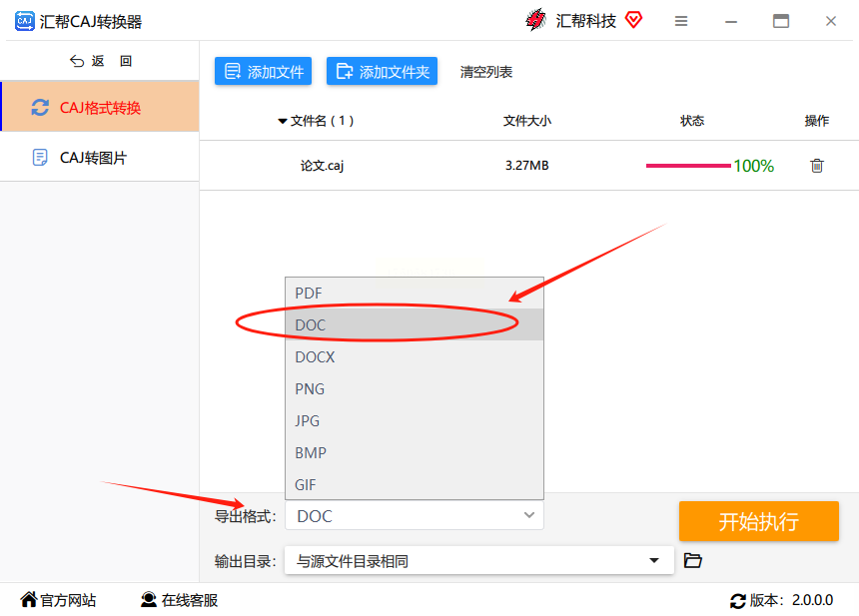Click the version refresh icon
The height and width of the screenshot is (616, 859).
(738, 601)
